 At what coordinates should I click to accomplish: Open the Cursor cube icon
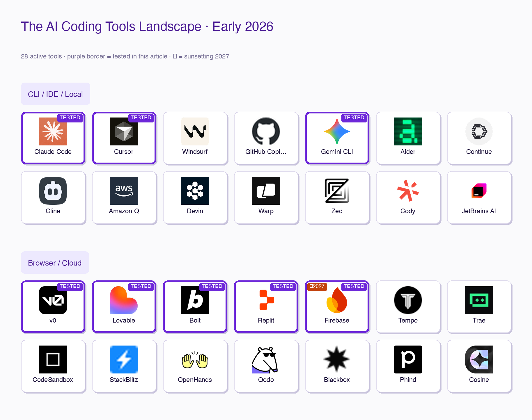(x=124, y=131)
